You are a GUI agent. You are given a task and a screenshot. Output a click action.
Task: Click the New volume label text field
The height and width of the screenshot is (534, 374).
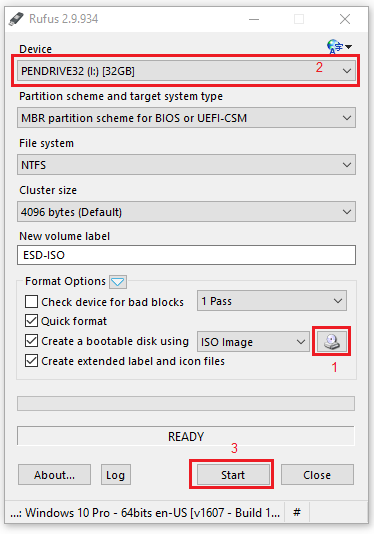coord(186,255)
